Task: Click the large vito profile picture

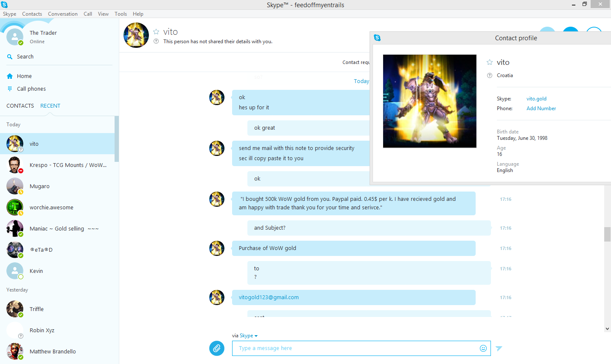Action: point(430,101)
